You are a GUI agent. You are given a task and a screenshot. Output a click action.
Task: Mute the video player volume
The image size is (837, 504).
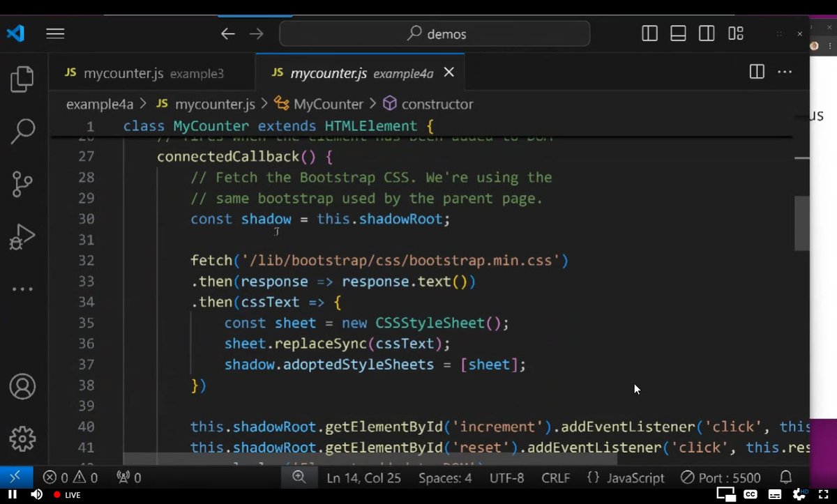pos(36,495)
